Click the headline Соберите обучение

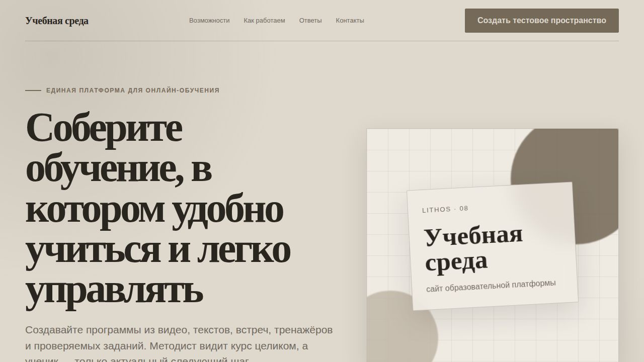click(x=157, y=208)
